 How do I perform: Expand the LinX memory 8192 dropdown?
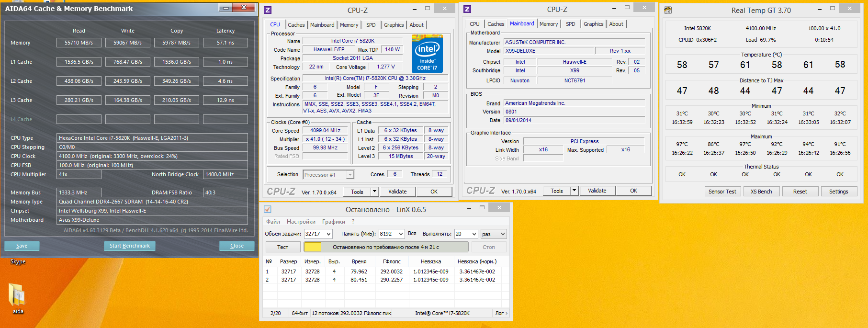pos(401,234)
